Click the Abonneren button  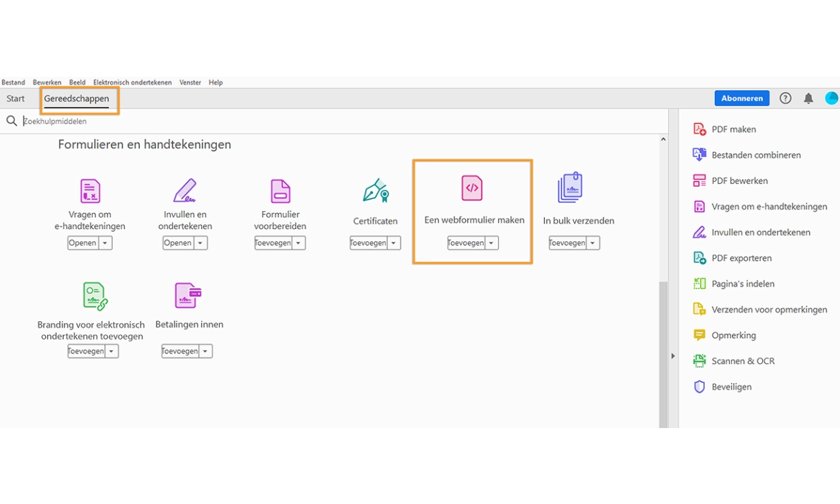point(742,98)
